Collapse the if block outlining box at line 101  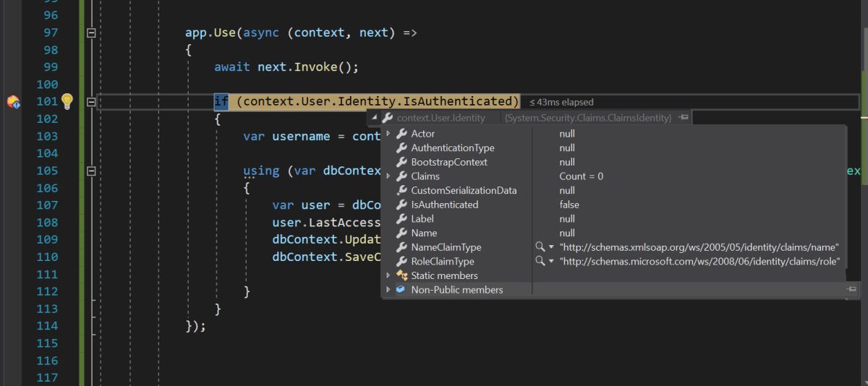click(91, 102)
